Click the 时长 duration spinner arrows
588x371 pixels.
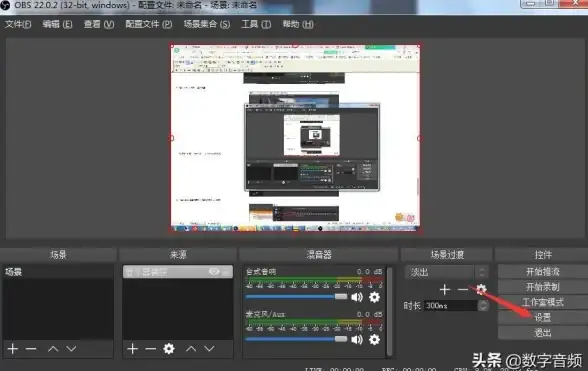483,306
